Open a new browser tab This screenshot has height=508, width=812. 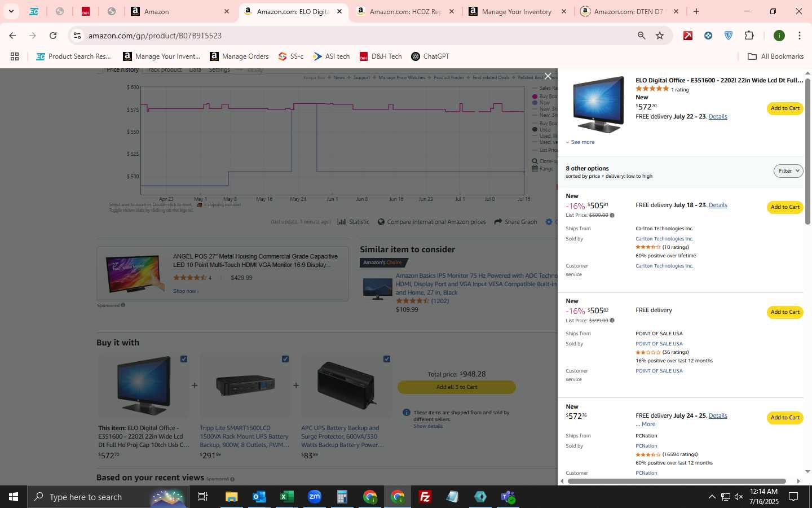click(696, 11)
